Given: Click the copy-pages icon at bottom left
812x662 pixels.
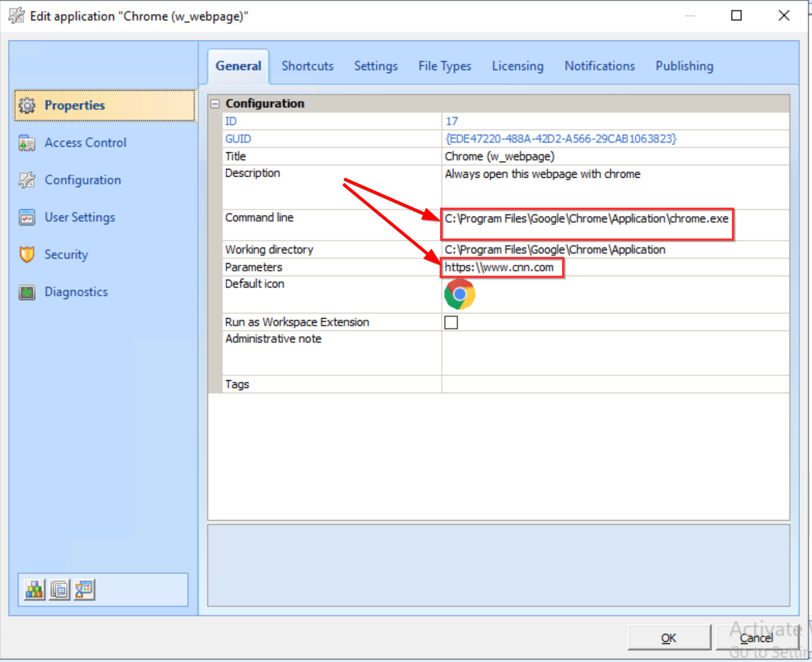Looking at the screenshot, I should point(59,589).
